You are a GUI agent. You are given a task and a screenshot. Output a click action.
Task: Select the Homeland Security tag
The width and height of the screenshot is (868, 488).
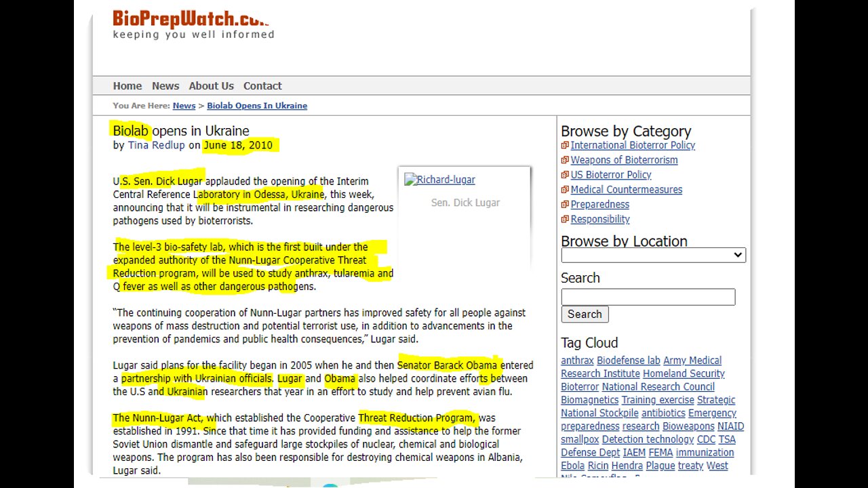684,373
